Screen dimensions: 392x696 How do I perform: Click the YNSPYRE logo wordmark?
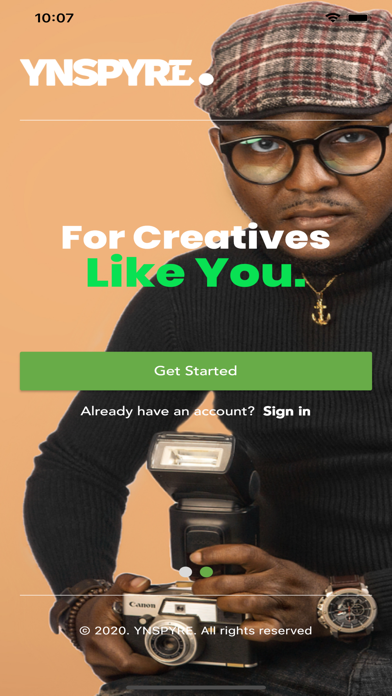(107, 73)
